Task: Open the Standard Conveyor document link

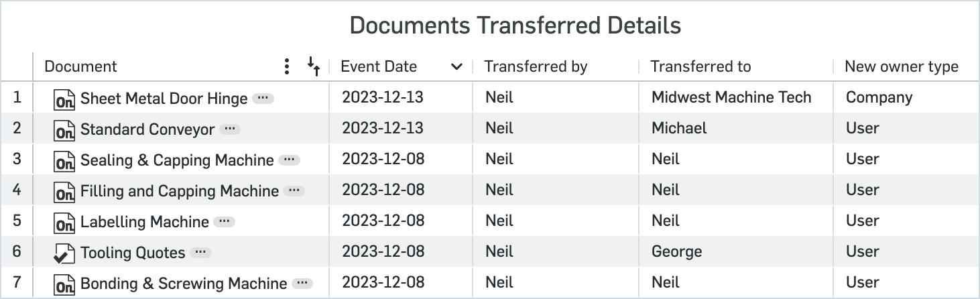Action: coord(147,129)
